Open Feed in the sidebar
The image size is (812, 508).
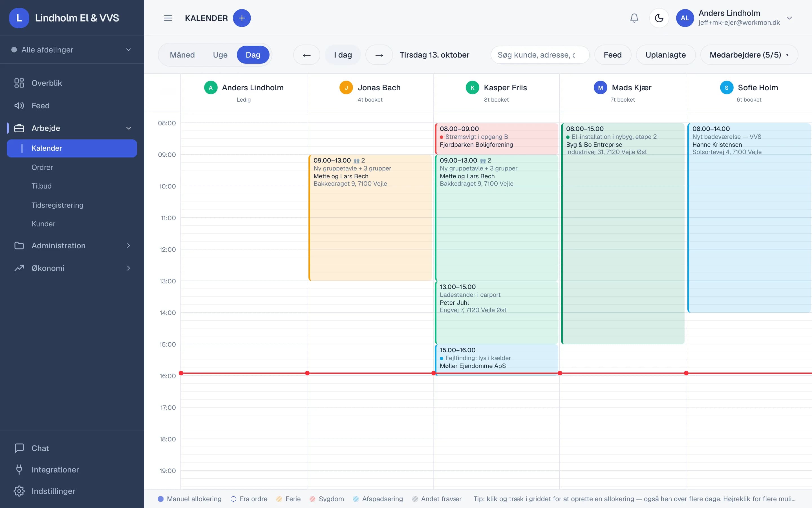(72, 106)
